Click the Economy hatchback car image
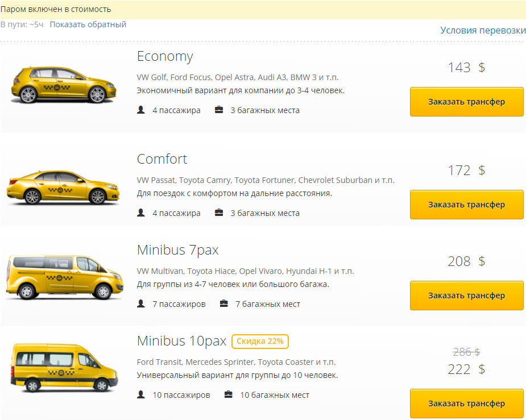Screen dimensions: 526x420 click(64, 85)
